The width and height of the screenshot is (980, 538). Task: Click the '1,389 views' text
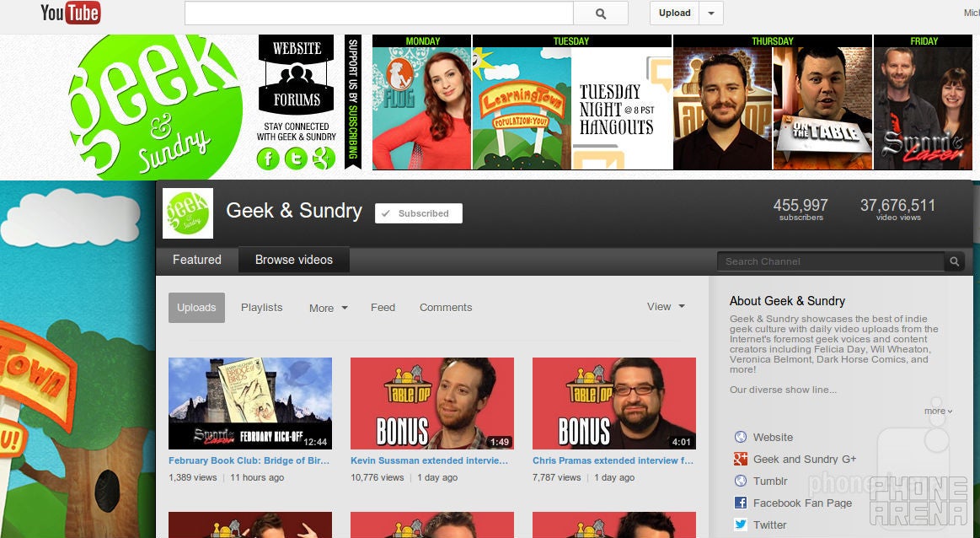(192, 477)
